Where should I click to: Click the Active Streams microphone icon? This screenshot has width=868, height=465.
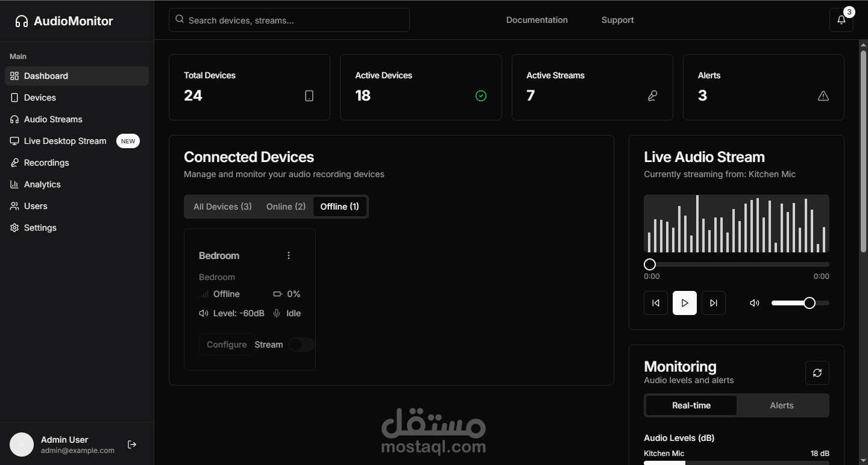click(x=652, y=96)
